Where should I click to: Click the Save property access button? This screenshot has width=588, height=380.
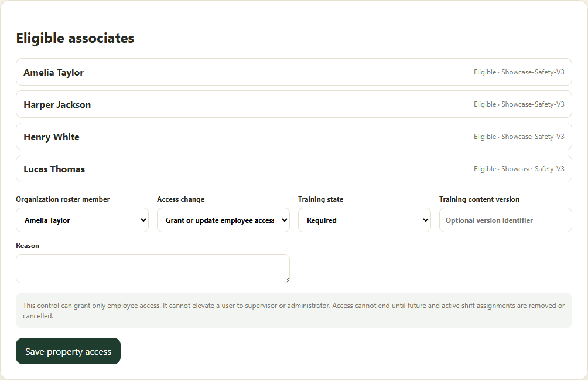[x=69, y=351]
